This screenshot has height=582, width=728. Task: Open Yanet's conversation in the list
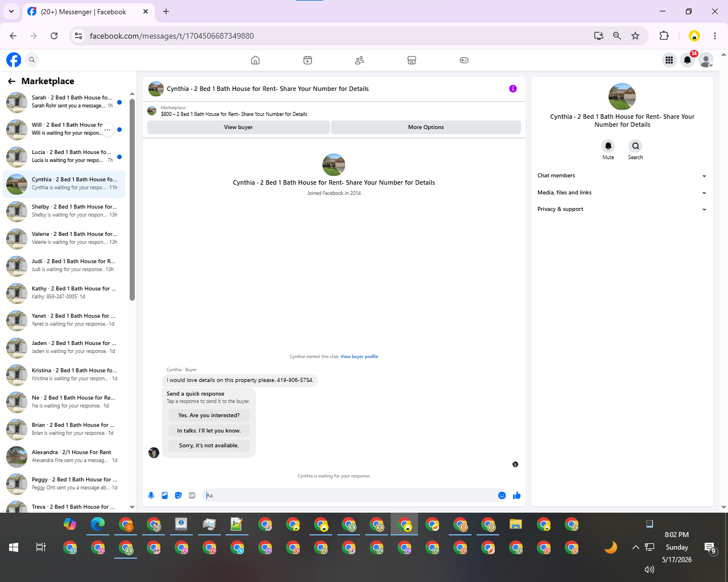tap(64, 321)
